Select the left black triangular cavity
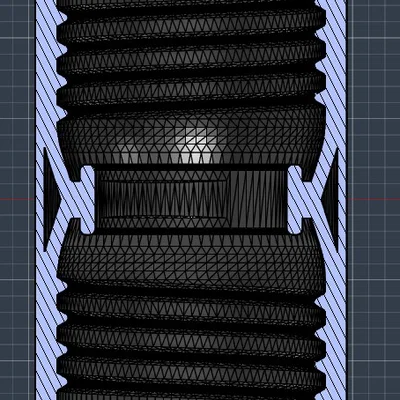The width and height of the screenshot is (400, 400). (x=51, y=199)
